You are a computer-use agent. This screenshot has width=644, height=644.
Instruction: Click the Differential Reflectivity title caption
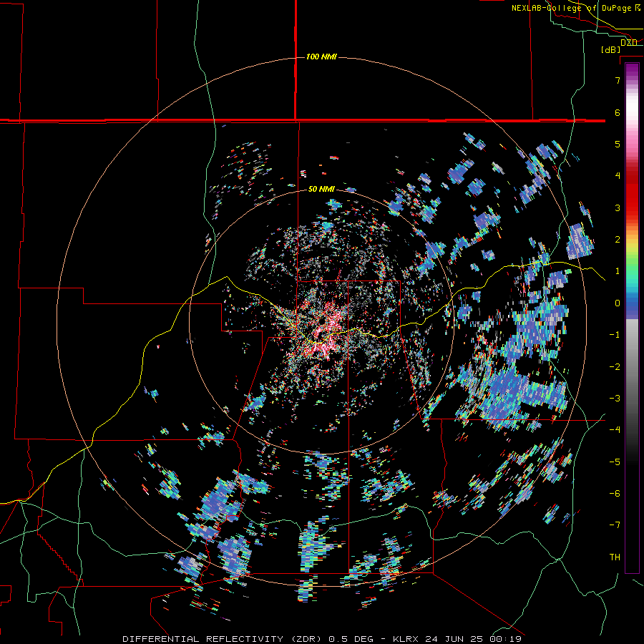(x=322, y=639)
